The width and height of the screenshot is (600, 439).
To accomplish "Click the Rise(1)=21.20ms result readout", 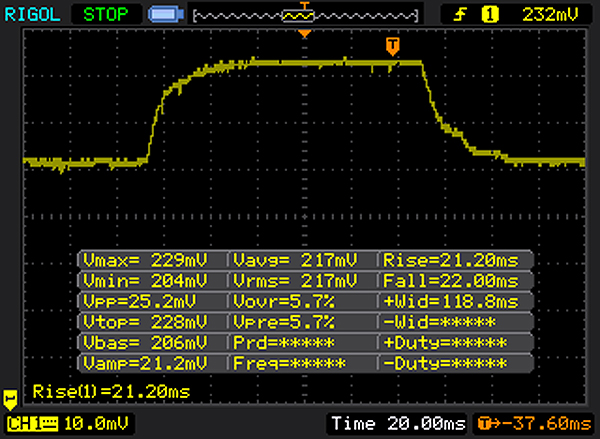I will 111,391.
